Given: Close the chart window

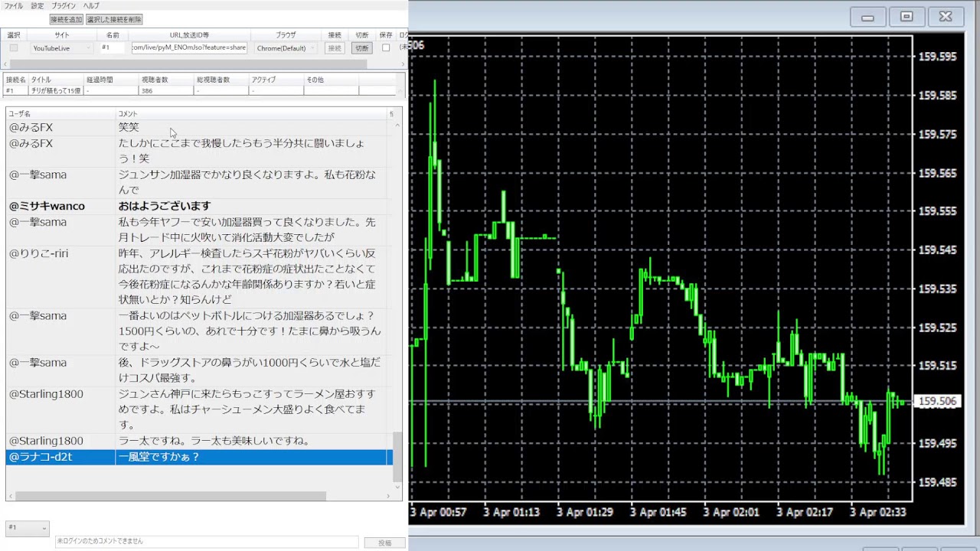Looking at the screenshot, I should (x=946, y=17).
